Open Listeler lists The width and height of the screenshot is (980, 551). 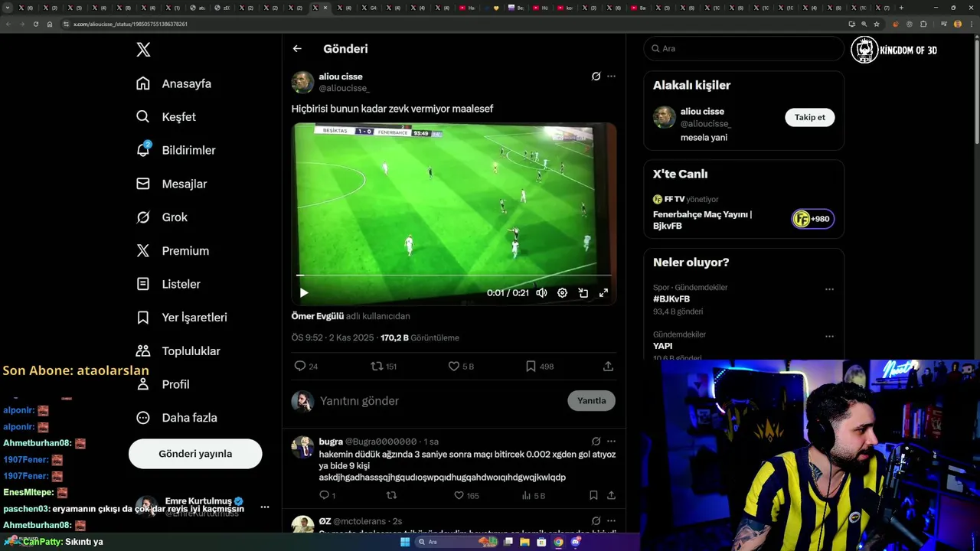tap(168, 284)
